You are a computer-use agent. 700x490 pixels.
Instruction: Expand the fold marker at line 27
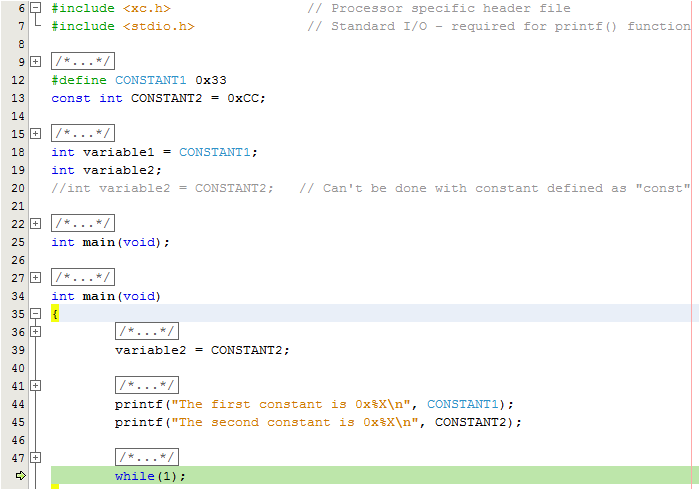point(36,277)
